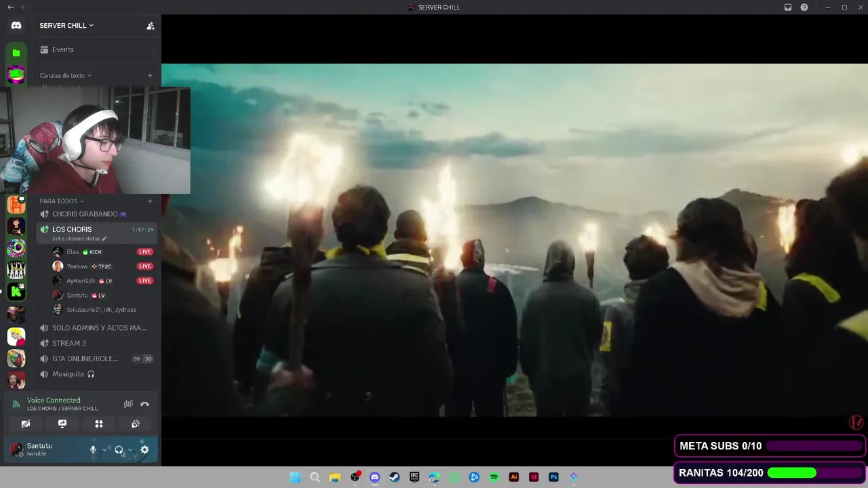Mute the microphone
Image resolution: width=868 pixels, height=488 pixels.
point(93,449)
